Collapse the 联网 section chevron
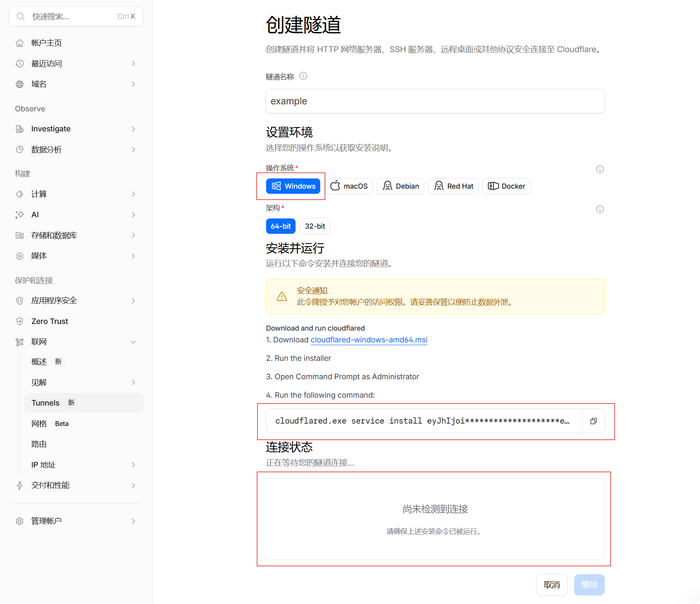Image resolution: width=700 pixels, height=604 pixels. tap(133, 342)
